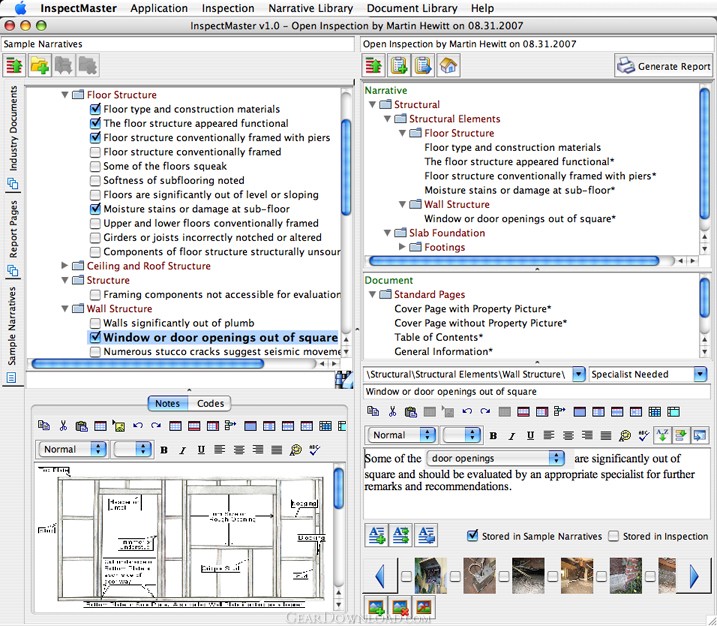This screenshot has height=626, width=717.
Task: Enable 'Stored in Inspection' checkbox
Action: 614,536
